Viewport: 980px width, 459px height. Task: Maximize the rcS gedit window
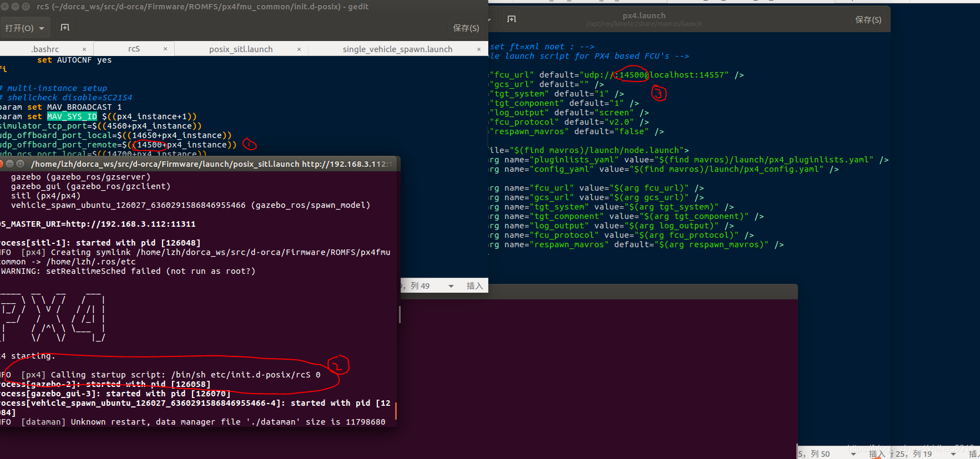tap(26, 7)
